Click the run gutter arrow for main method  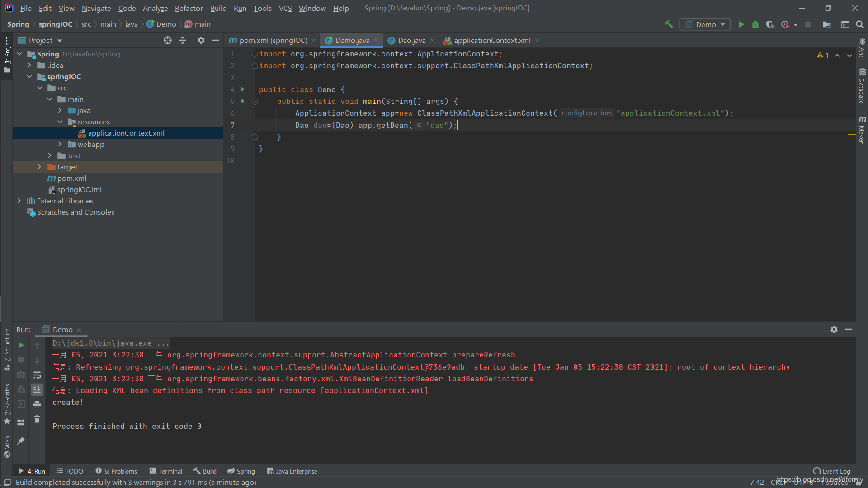[x=243, y=101]
